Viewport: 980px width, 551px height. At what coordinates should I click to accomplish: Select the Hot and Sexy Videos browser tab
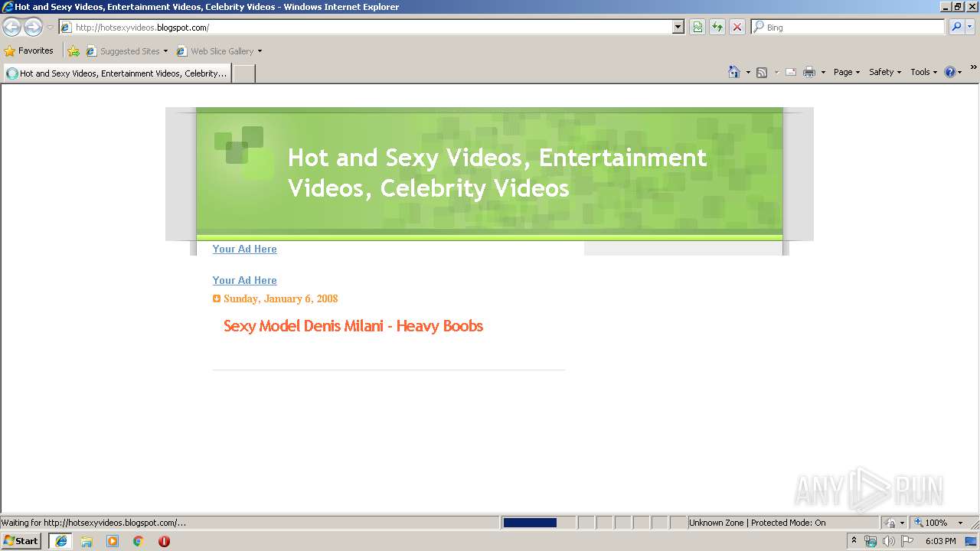coord(117,73)
